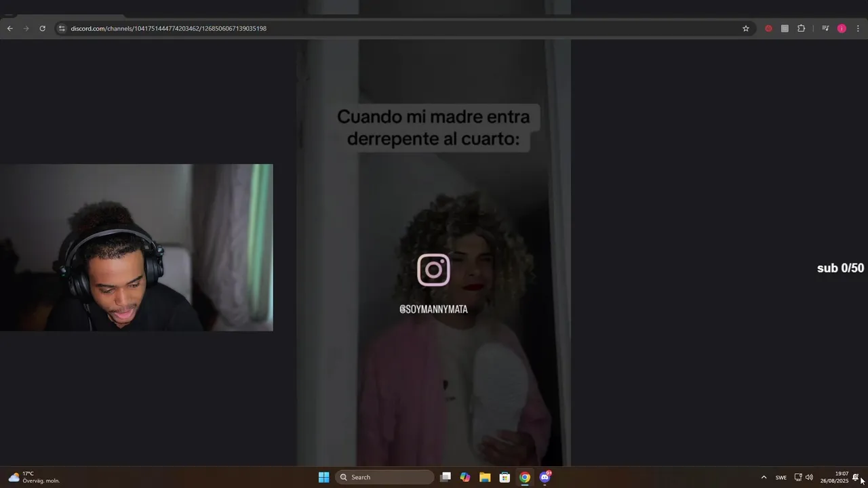The height and width of the screenshot is (488, 868).
Task: Switch to Google Chrome on the taskbar
Action: point(525,477)
